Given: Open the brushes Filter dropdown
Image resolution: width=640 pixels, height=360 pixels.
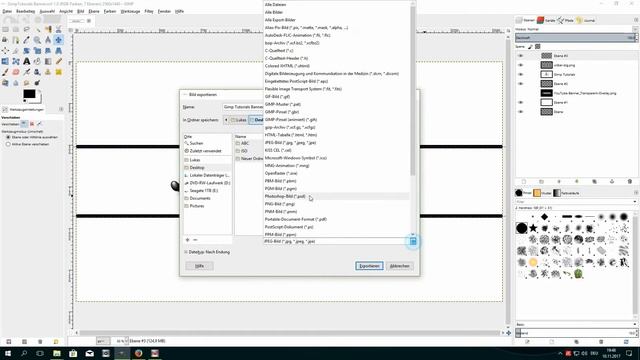Looking at the screenshot, I should (x=634, y=202).
